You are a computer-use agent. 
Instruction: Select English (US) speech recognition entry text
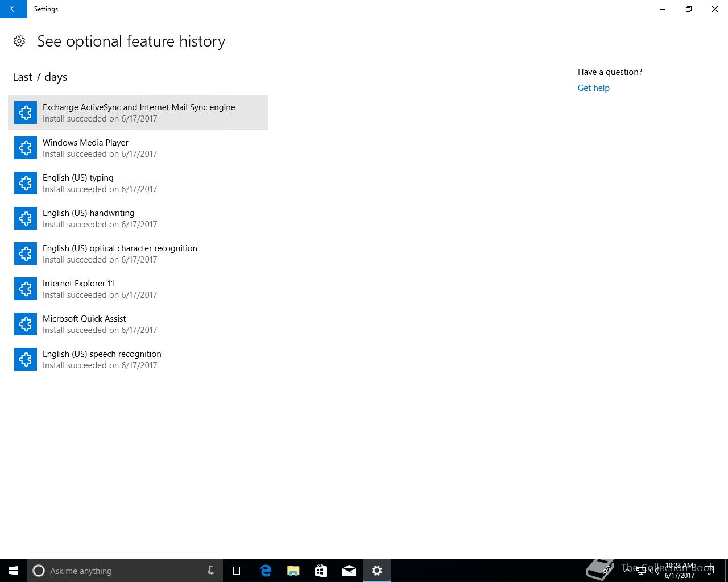[102, 354]
